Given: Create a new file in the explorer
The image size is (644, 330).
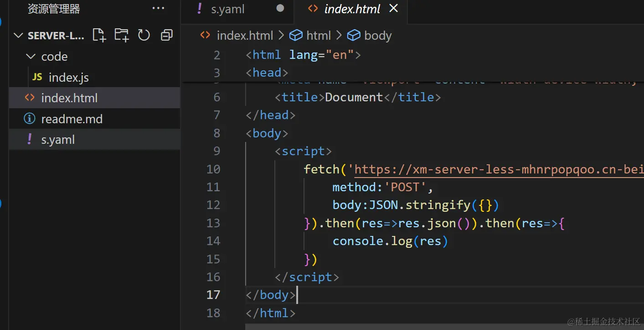Looking at the screenshot, I should coord(99,35).
